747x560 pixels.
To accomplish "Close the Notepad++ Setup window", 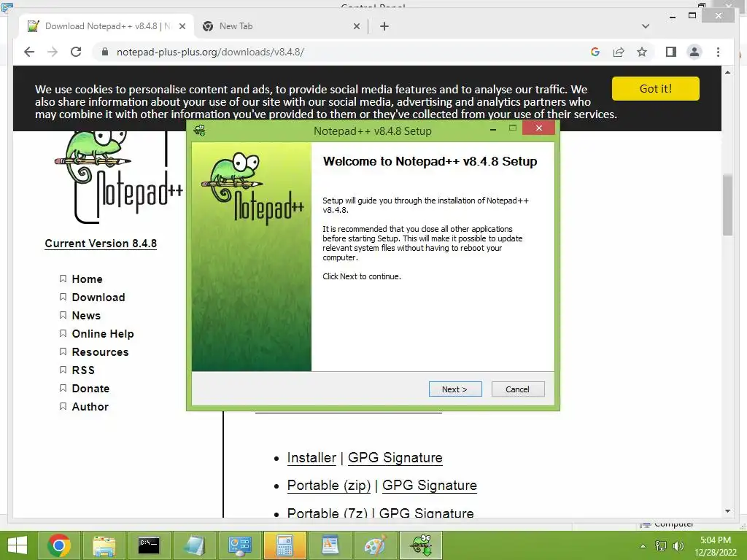I will (539, 128).
